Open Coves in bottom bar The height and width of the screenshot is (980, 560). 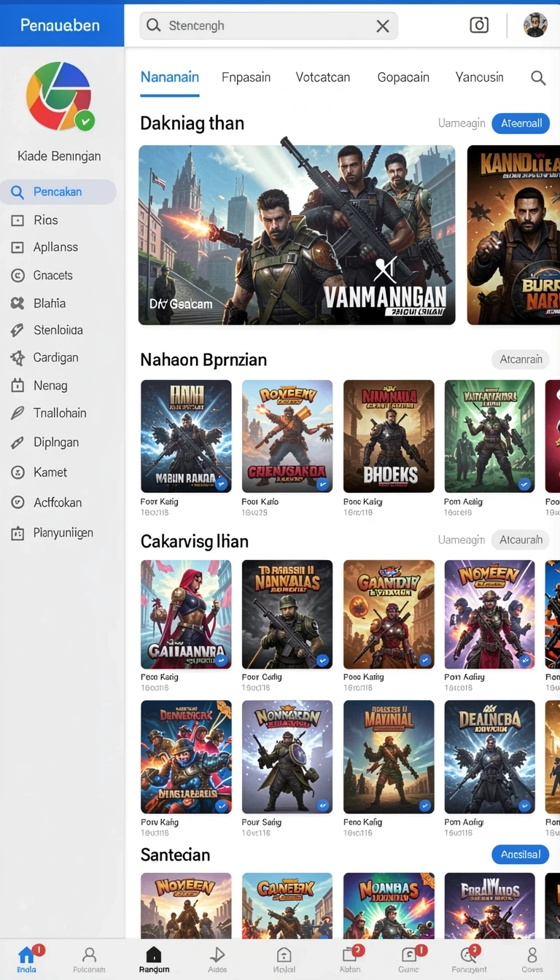(x=532, y=960)
